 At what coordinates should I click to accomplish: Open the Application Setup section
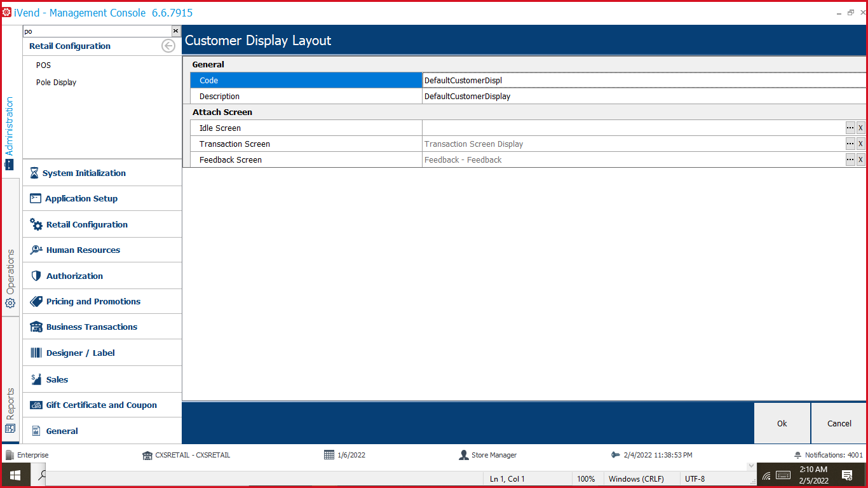click(102, 199)
